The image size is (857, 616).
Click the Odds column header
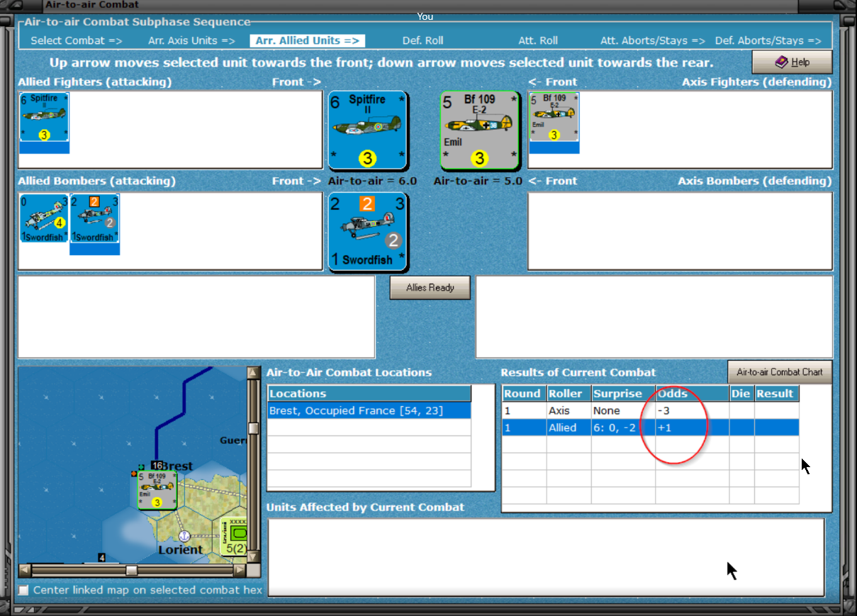pyautogui.click(x=692, y=393)
